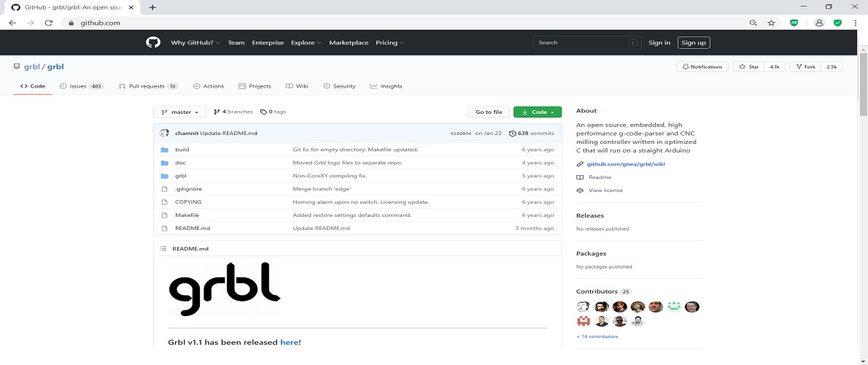The width and height of the screenshot is (868, 365).
Task: Reload the page with refresh icon
Action: (48, 23)
